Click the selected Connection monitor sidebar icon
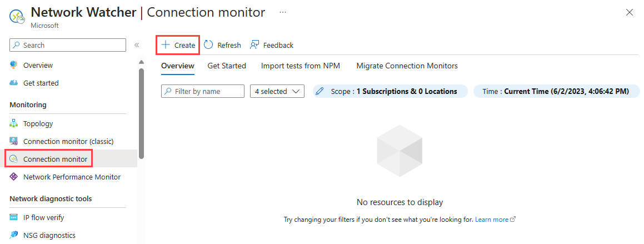The image size is (644, 244). click(13, 159)
